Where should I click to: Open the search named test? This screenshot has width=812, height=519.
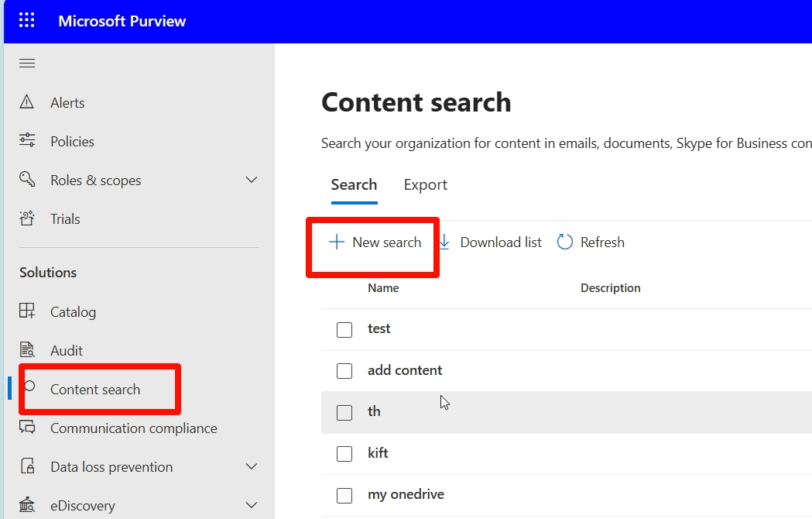[x=379, y=328]
